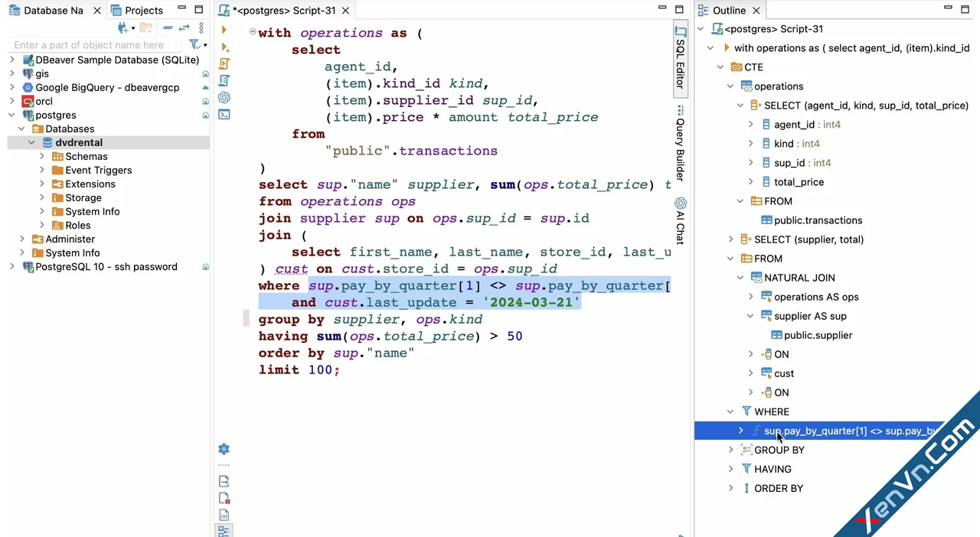
Task: Open the Query Builder side tab
Action: [680, 144]
